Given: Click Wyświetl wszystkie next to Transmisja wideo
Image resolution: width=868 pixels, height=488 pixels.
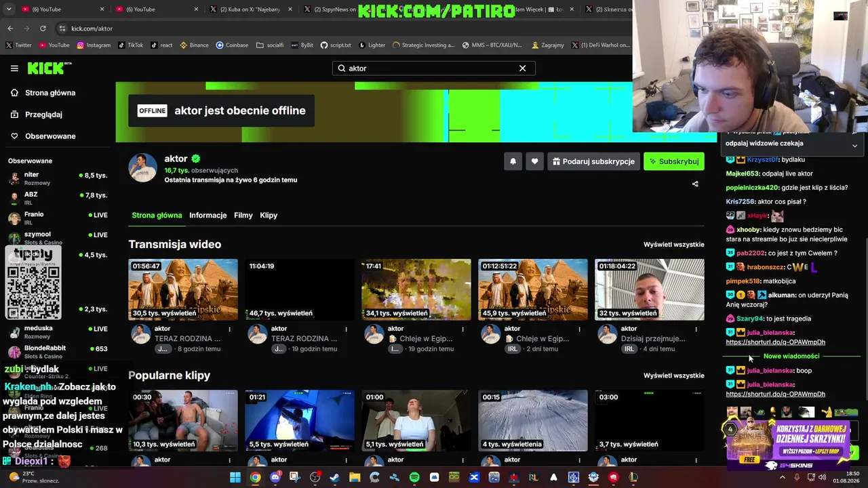Looking at the screenshot, I should coord(674,245).
